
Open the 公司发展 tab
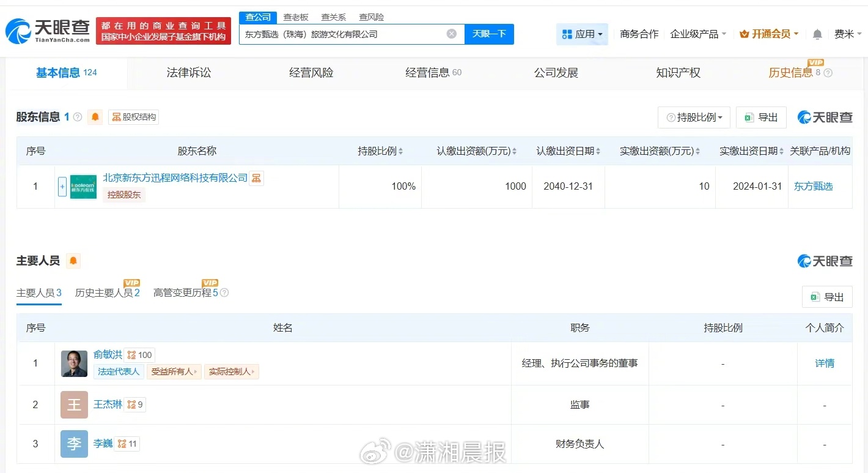(x=556, y=73)
